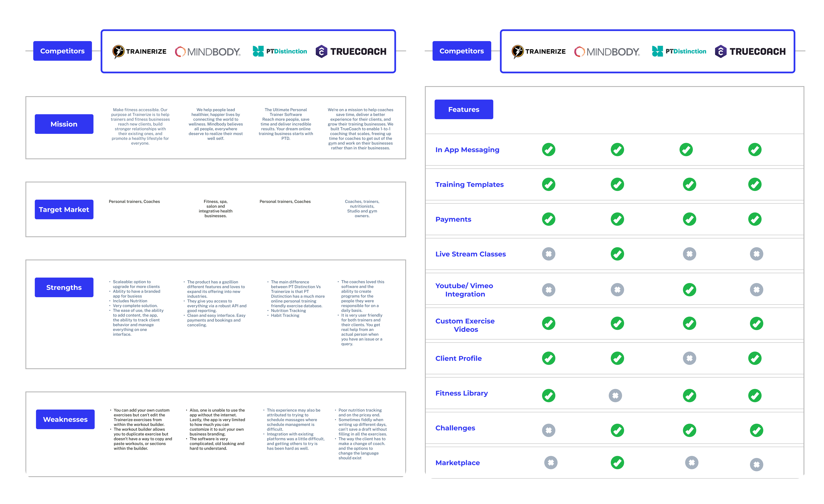
Task: Click the Competitors button beside the Mission-side logos
Action: coord(63,51)
